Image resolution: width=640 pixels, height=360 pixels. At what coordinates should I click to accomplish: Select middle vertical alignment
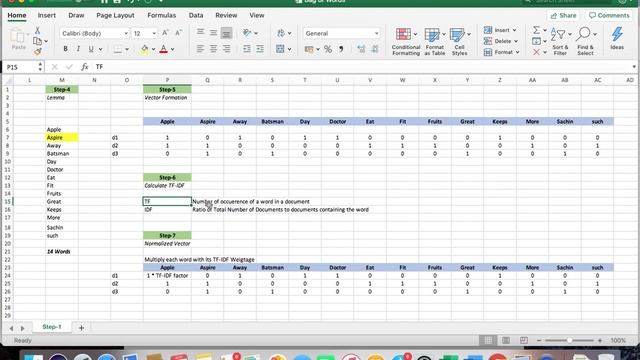pos(213,33)
